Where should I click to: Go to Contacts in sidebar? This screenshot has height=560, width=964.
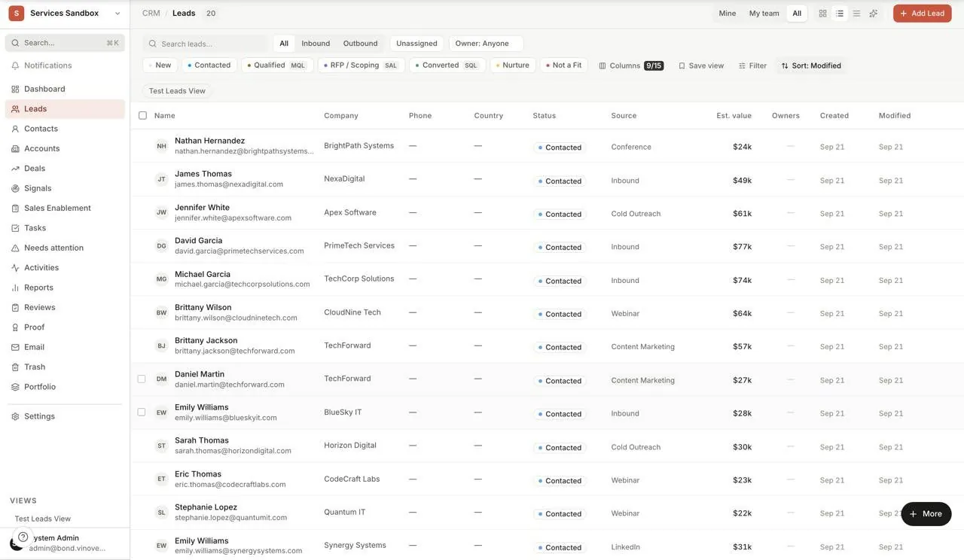(x=65, y=129)
